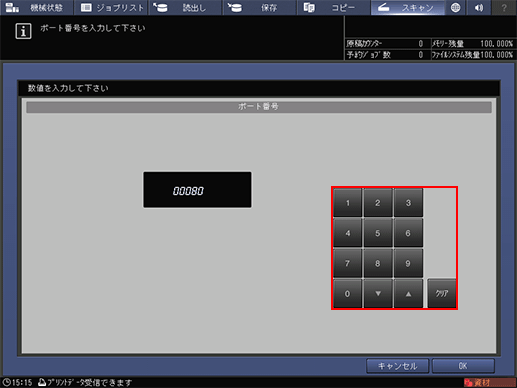Click the メモリー残量 100.000% readout
This screenshot has width=517, height=388.
(x=473, y=44)
